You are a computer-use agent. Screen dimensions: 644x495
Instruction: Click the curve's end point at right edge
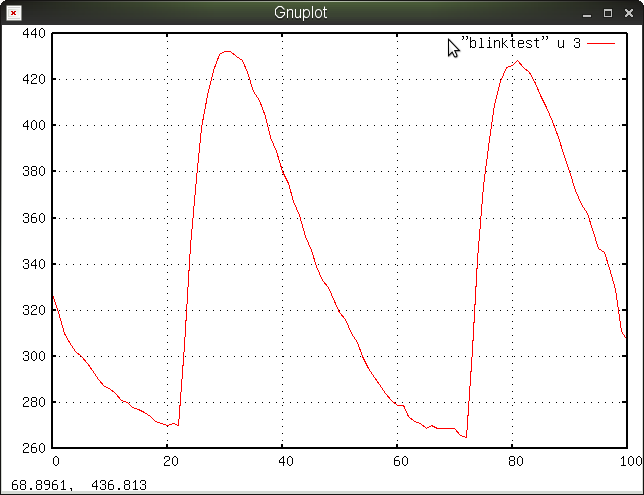tap(626, 338)
